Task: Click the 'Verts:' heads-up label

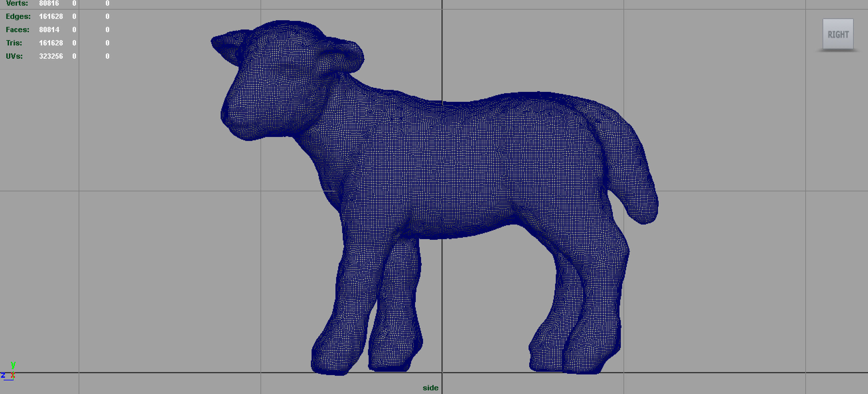Action: click(x=17, y=3)
